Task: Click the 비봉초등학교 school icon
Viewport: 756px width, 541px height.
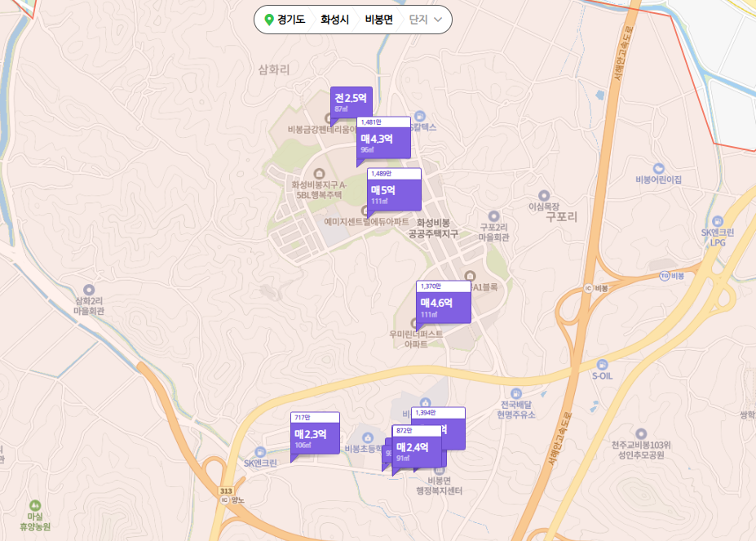Action: pos(367,438)
